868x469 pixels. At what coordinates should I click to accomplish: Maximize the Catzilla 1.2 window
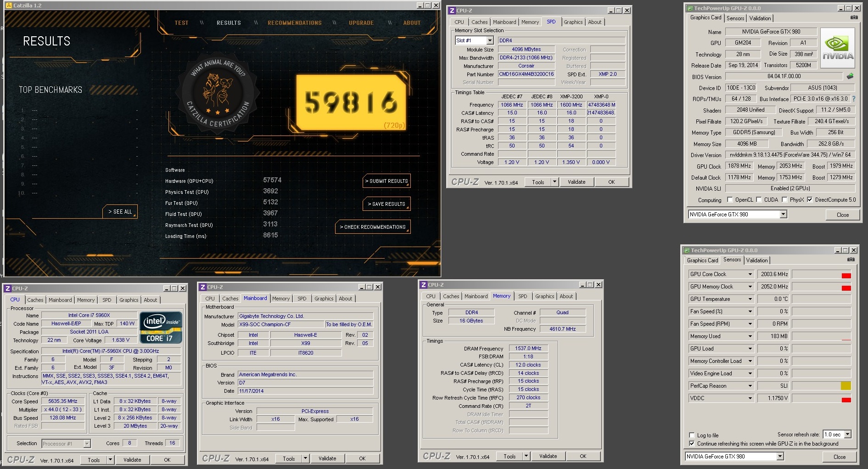click(x=428, y=6)
